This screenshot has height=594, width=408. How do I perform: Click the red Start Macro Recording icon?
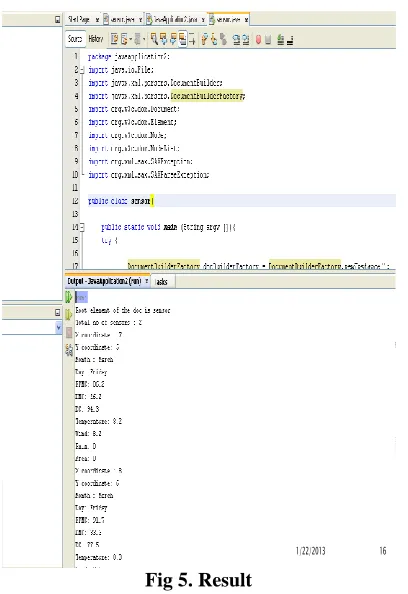tap(258, 39)
